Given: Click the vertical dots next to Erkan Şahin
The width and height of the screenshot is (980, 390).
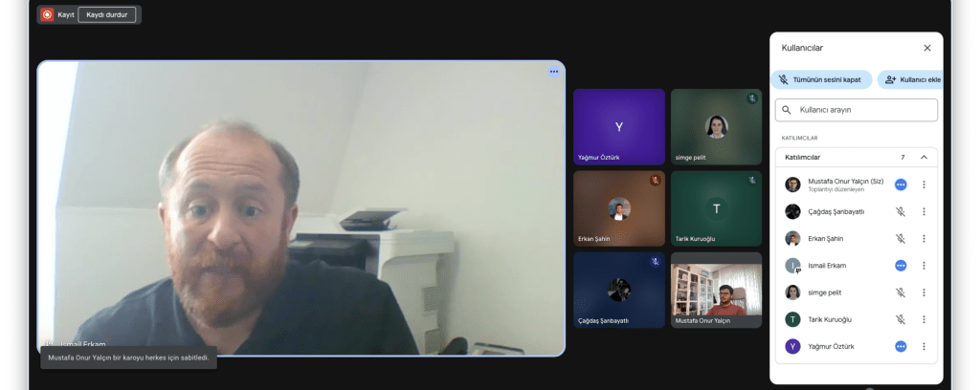Looking at the screenshot, I should pos(924,238).
